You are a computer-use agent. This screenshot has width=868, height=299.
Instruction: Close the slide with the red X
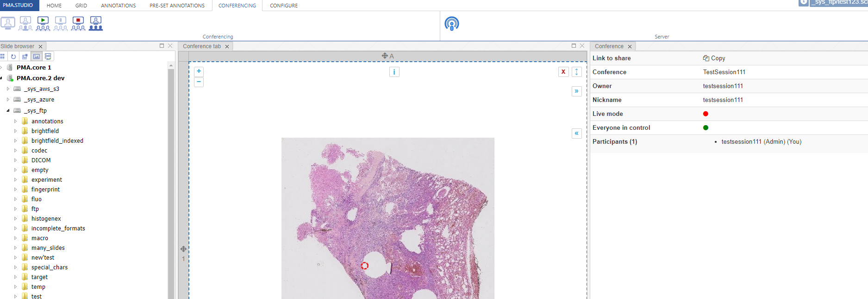tap(563, 72)
